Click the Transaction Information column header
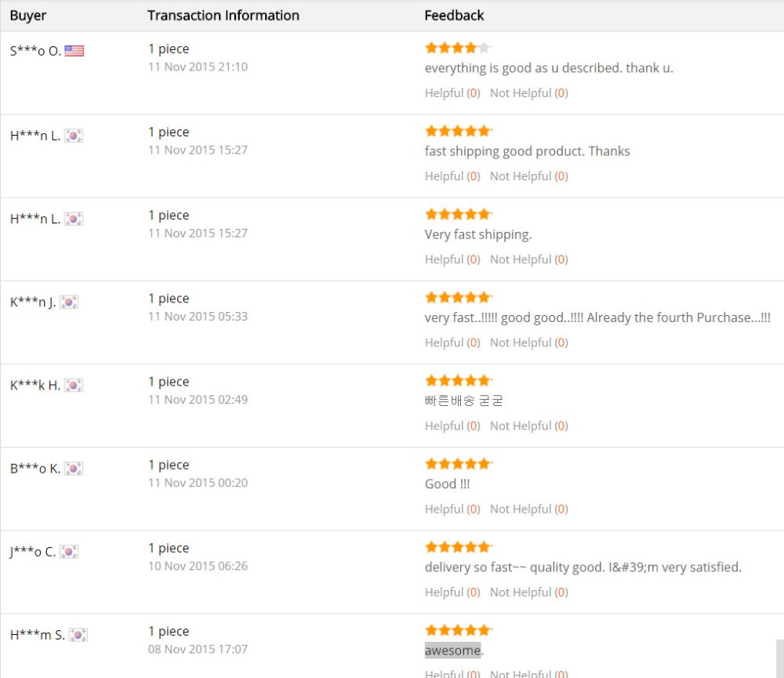Viewport: 784px width, 678px height. click(x=223, y=16)
